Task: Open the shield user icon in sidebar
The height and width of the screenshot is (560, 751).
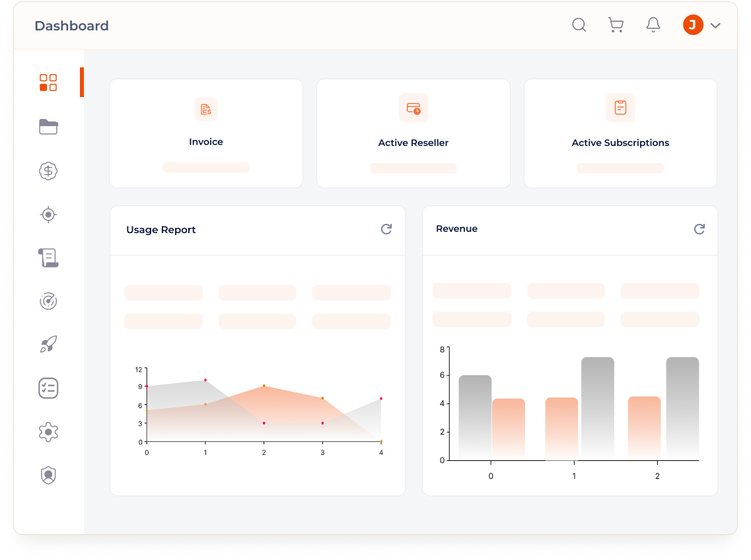Action: tap(48, 475)
